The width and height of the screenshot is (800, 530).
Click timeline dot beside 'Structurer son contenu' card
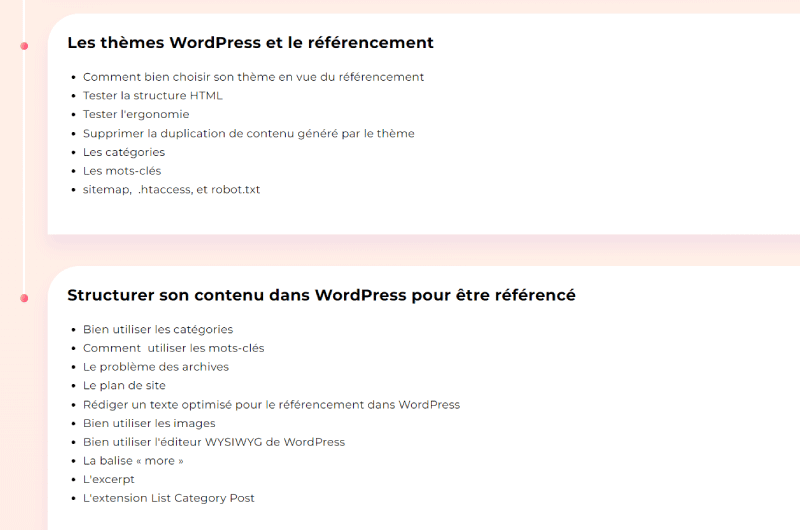point(24,298)
